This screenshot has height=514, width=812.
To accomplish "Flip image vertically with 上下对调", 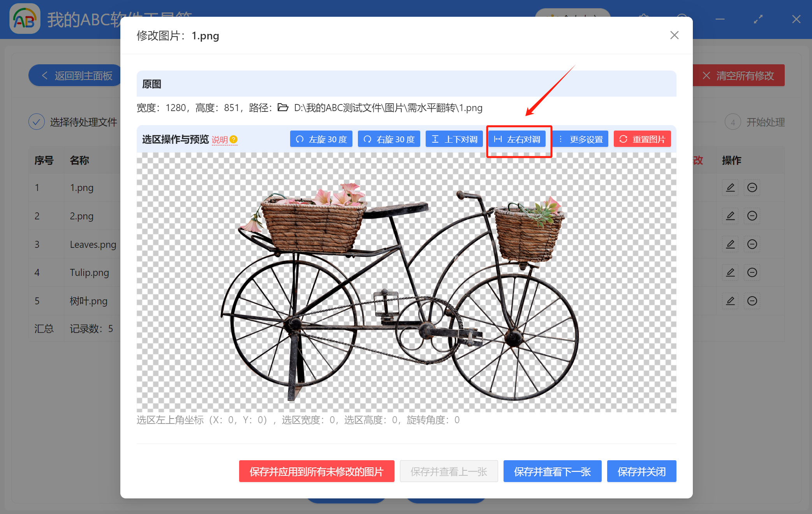I will [454, 139].
